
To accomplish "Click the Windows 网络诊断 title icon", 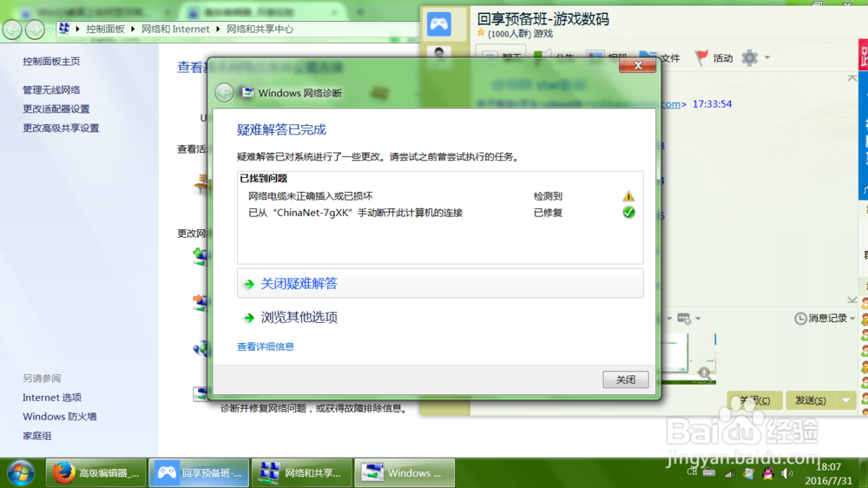I will (247, 93).
